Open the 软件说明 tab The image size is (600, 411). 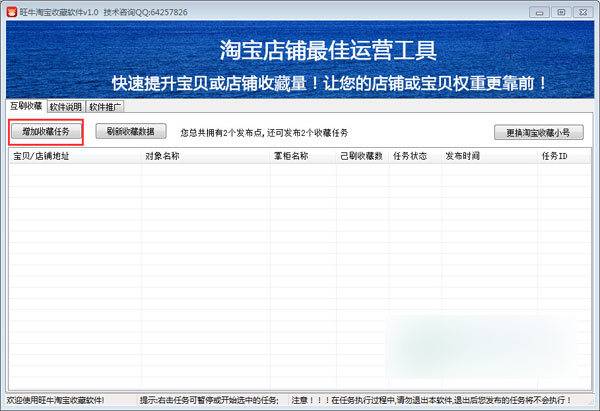pyautogui.click(x=66, y=107)
